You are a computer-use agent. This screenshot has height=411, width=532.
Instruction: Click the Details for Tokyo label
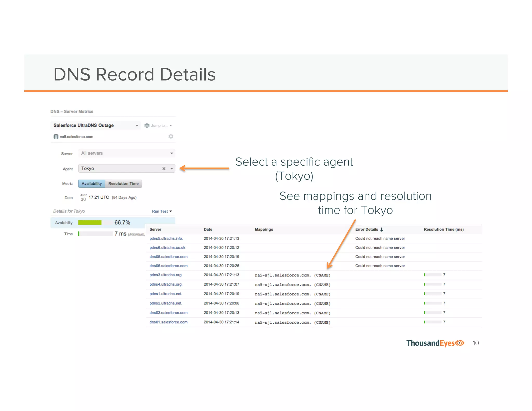coord(69,211)
